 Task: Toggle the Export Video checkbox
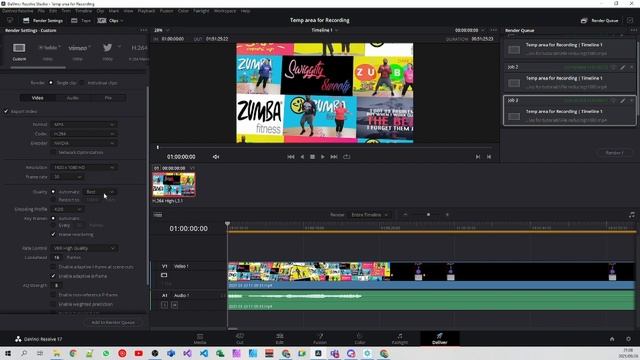point(6,111)
